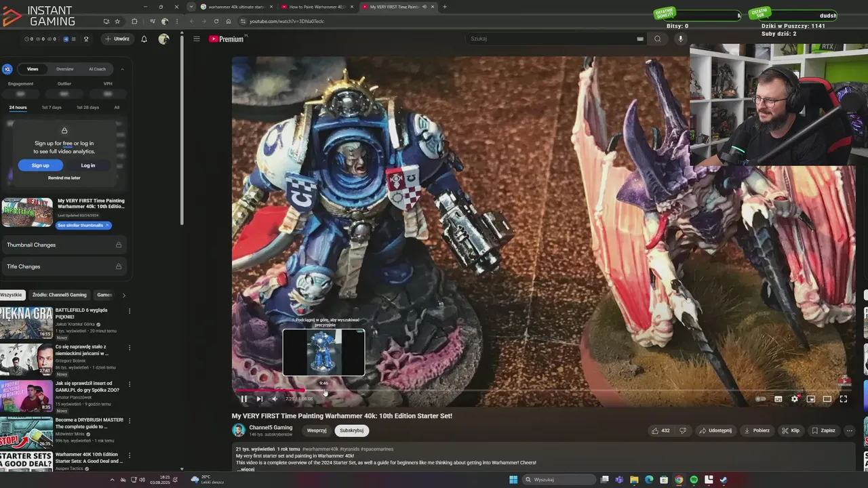
Task: Open the notifications bell
Action: point(144,39)
